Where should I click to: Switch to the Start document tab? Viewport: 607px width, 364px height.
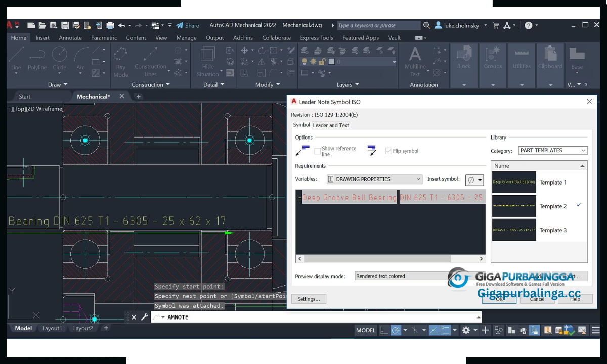pyautogui.click(x=24, y=96)
